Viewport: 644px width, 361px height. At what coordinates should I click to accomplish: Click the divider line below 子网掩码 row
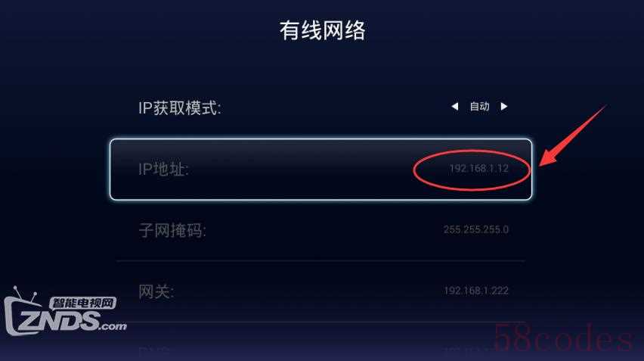pyautogui.click(x=320, y=260)
